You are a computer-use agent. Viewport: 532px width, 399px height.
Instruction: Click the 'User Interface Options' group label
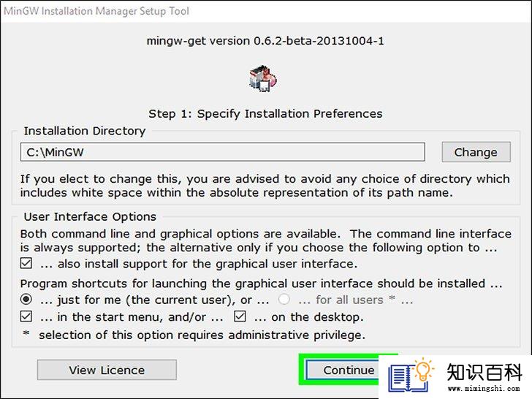[x=90, y=217]
